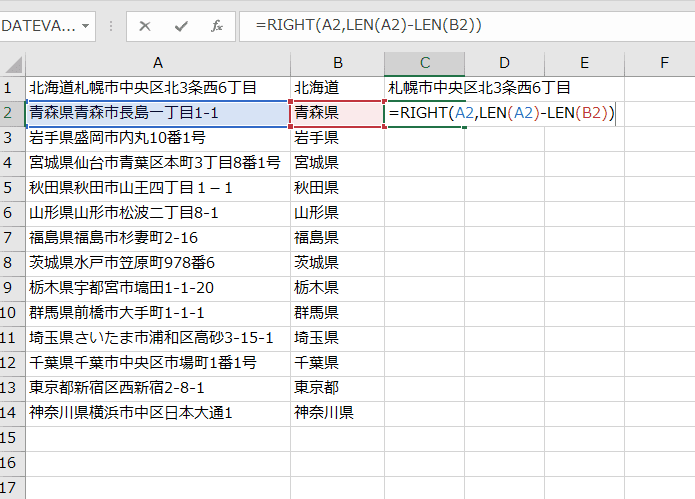Click cell B2 containing 青森県
The width and height of the screenshot is (695, 499).
click(337, 113)
